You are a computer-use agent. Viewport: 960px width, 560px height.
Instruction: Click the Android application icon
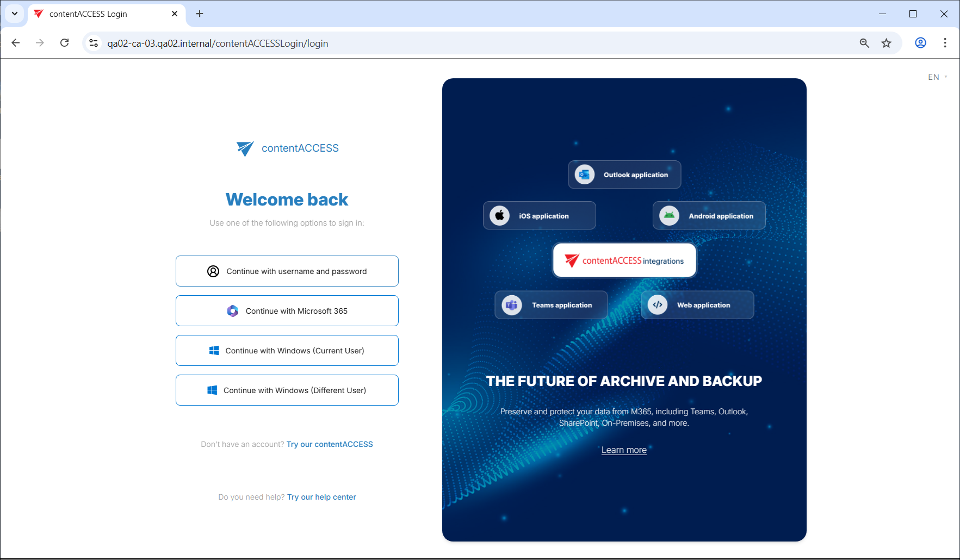[669, 216]
